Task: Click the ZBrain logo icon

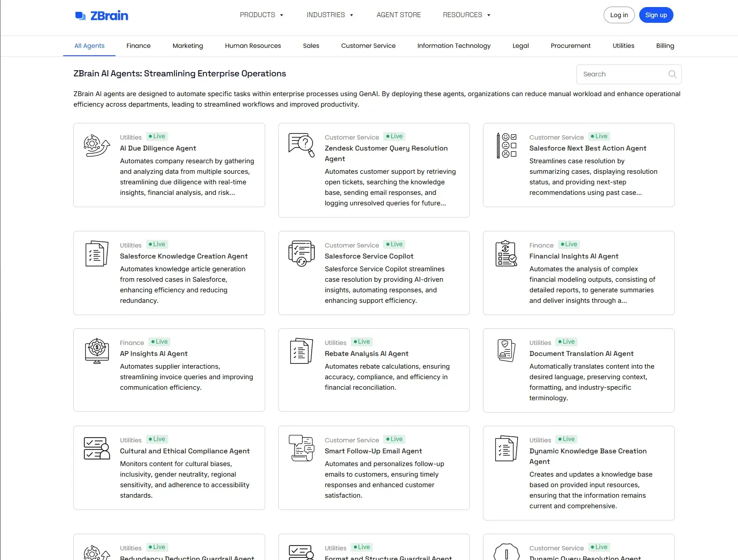Action: (x=80, y=16)
